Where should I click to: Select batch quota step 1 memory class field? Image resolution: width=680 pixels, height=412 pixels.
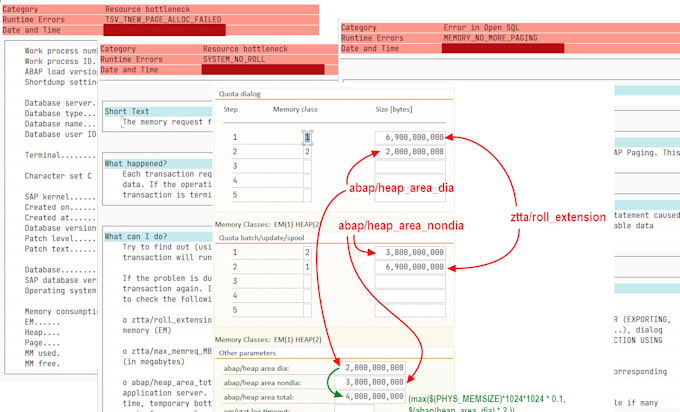point(307,252)
